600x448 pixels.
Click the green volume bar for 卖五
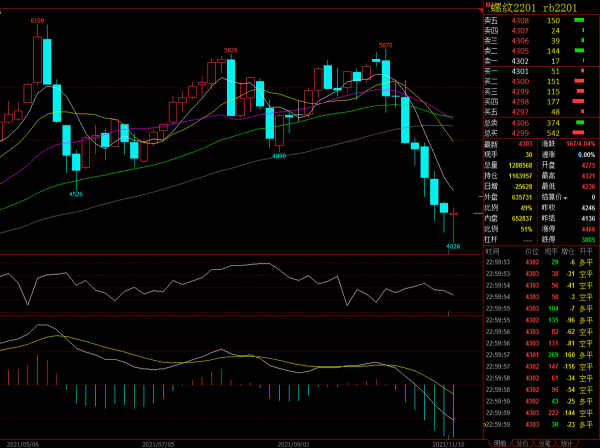tap(580, 20)
